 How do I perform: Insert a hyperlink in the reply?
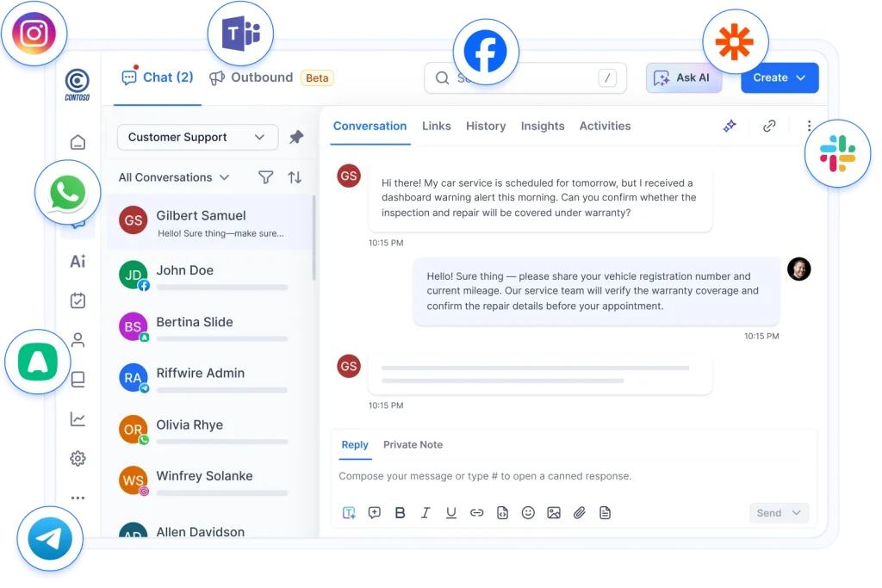point(476,513)
